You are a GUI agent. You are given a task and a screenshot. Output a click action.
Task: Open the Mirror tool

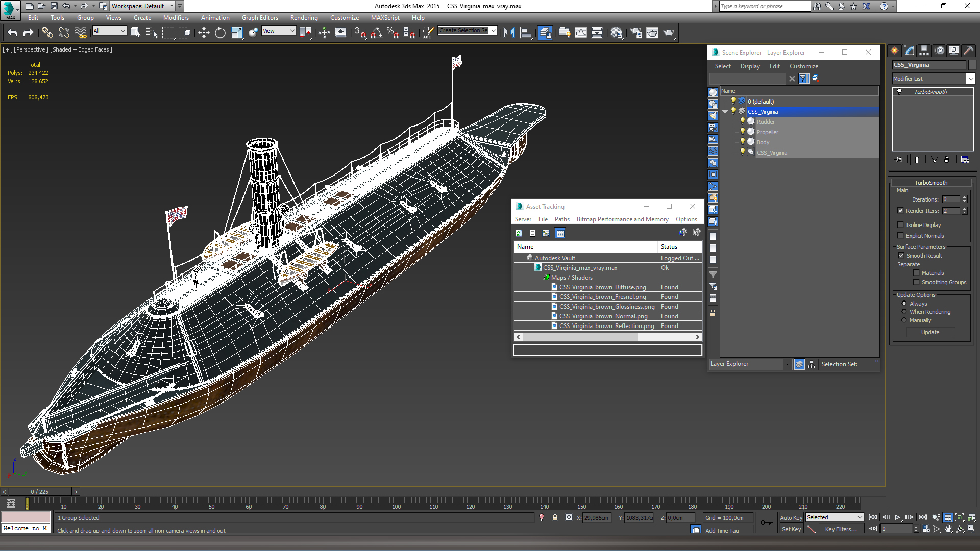point(509,33)
